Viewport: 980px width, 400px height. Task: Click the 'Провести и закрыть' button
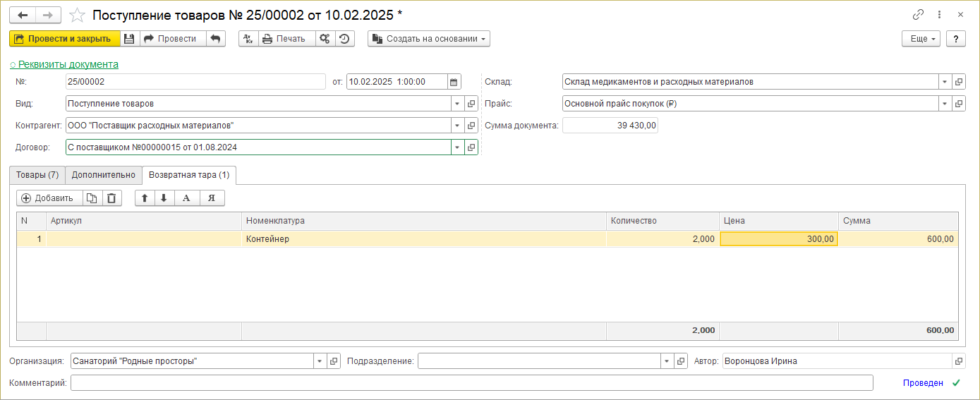pyautogui.click(x=63, y=39)
